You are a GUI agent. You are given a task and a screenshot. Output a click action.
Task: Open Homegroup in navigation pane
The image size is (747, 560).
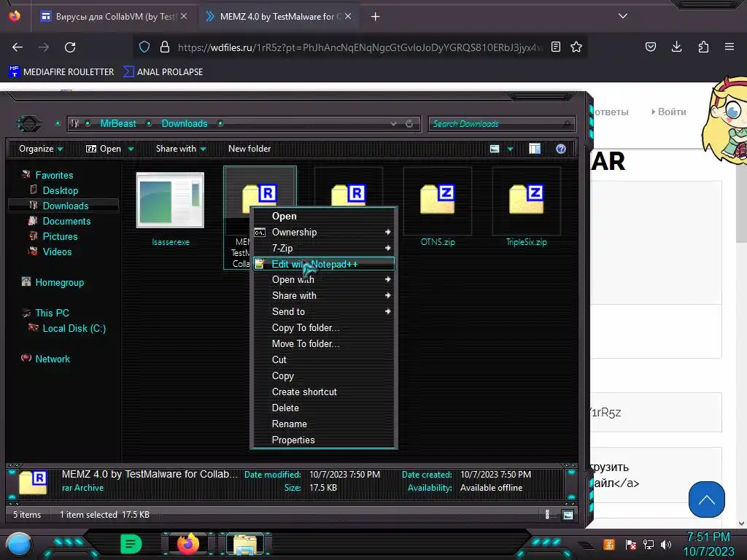60,282
